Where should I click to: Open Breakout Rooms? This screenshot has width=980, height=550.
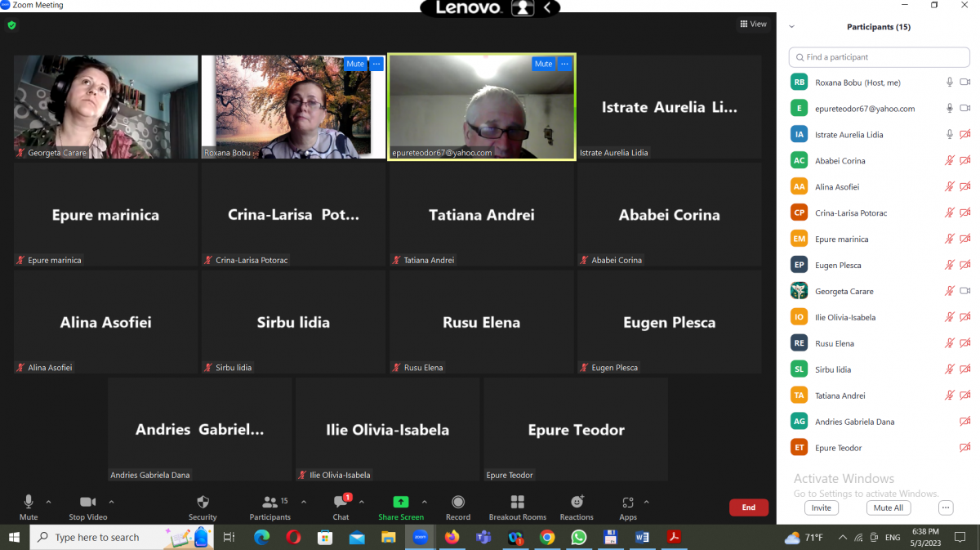pyautogui.click(x=517, y=507)
